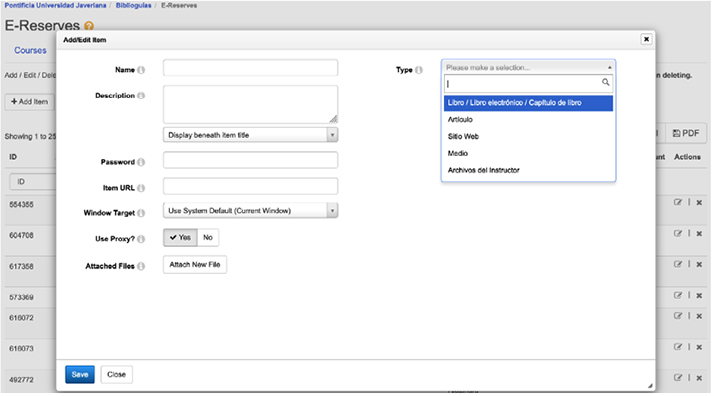
Task: Click Attach New File button
Action: pyautogui.click(x=195, y=264)
